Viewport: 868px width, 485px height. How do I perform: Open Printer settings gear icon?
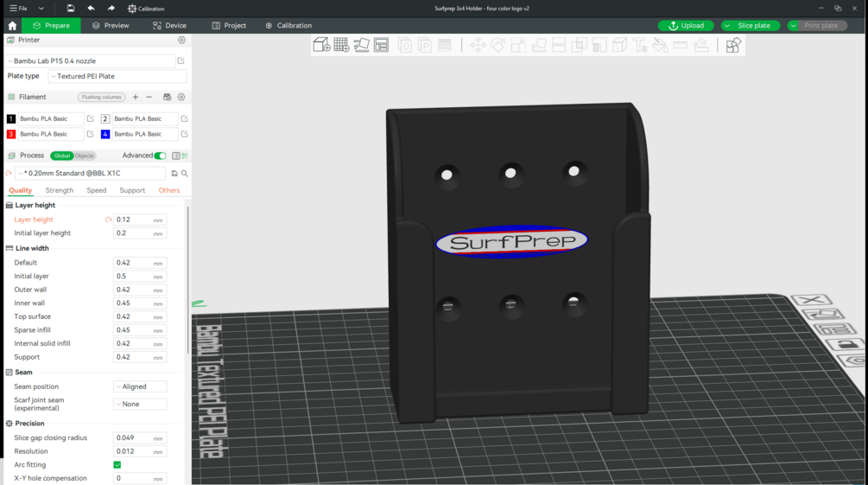click(181, 40)
